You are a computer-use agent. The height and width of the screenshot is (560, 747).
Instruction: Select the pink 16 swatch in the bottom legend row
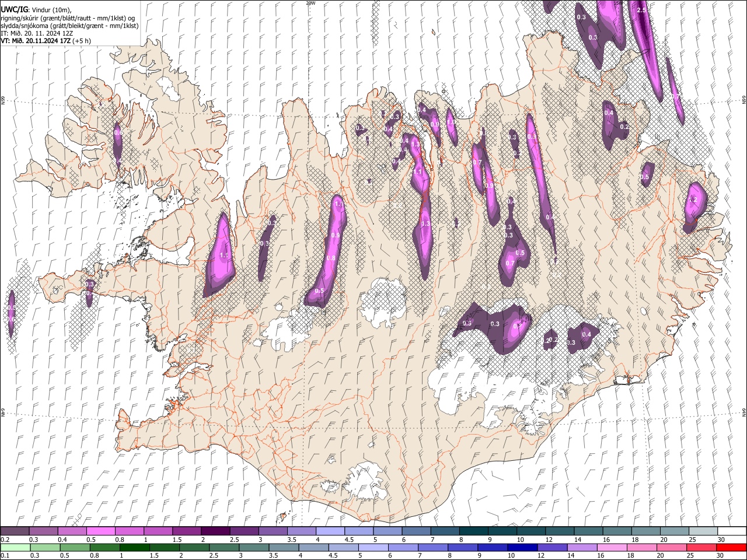[611, 548]
